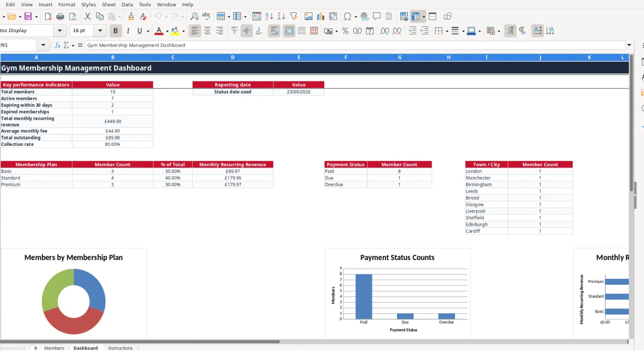644x362 pixels.
Task: Toggle Wrap Text
Action: point(274,31)
